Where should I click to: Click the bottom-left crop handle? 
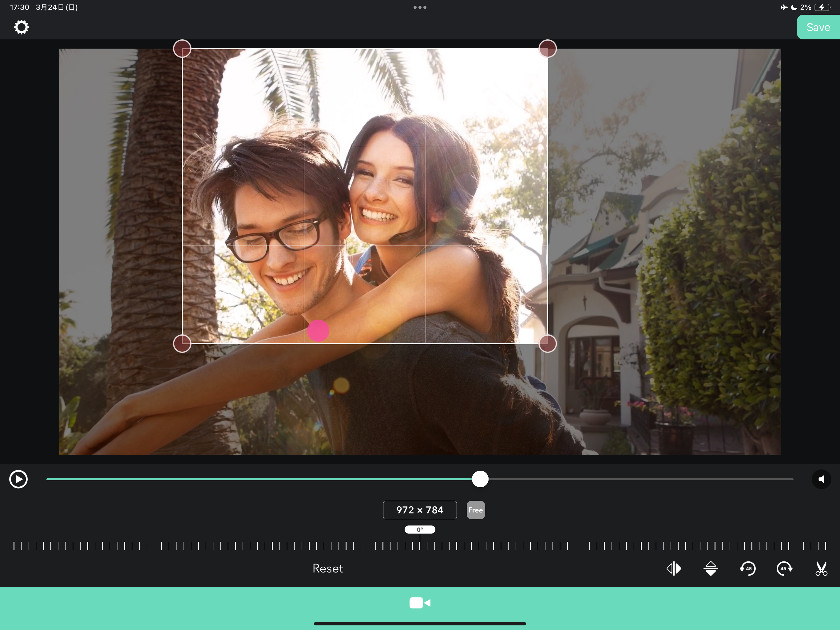pos(182,344)
